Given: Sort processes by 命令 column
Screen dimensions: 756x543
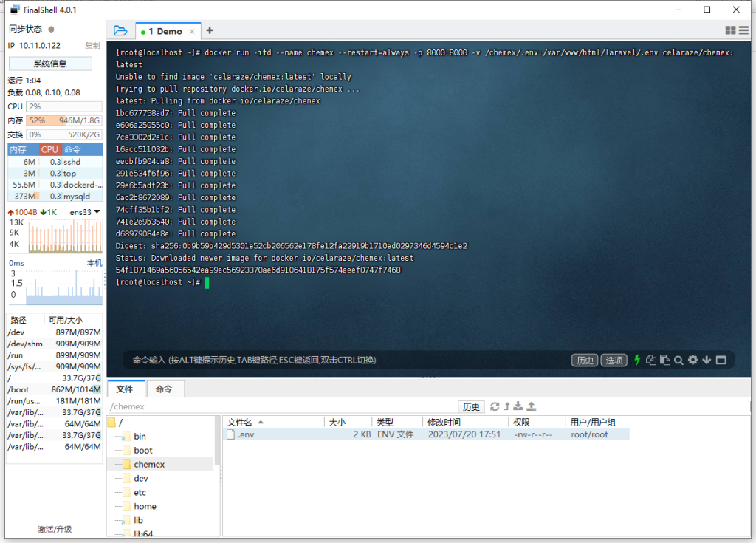Looking at the screenshot, I should [82, 149].
